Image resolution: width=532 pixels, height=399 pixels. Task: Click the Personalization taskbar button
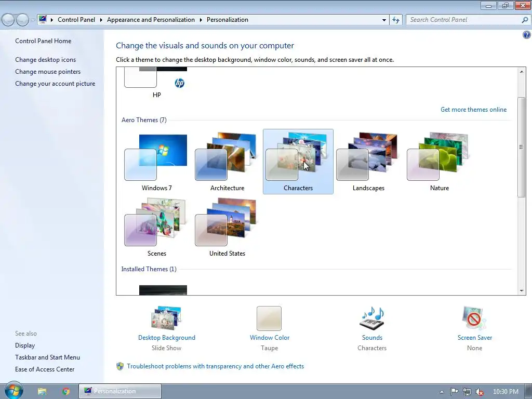click(x=120, y=391)
